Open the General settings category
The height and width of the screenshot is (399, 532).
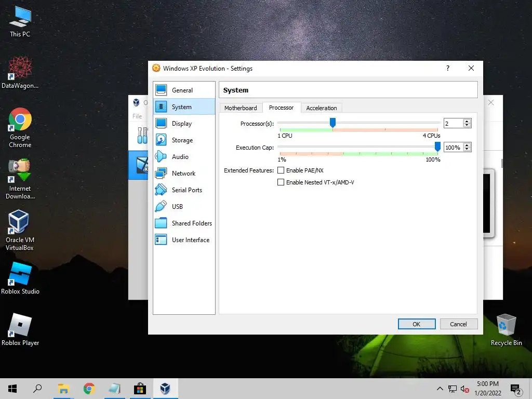coord(184,90)
